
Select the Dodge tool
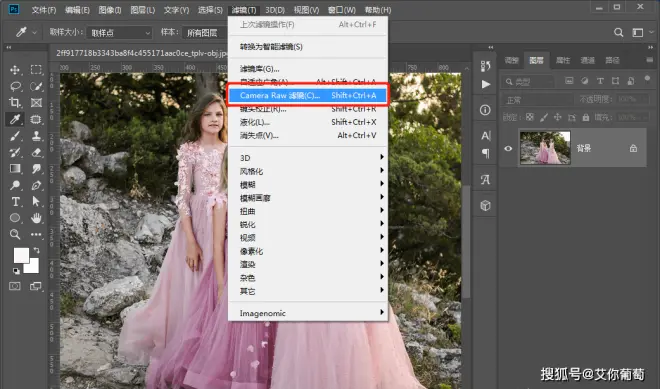pyautogui.click(x=15, y=185)
